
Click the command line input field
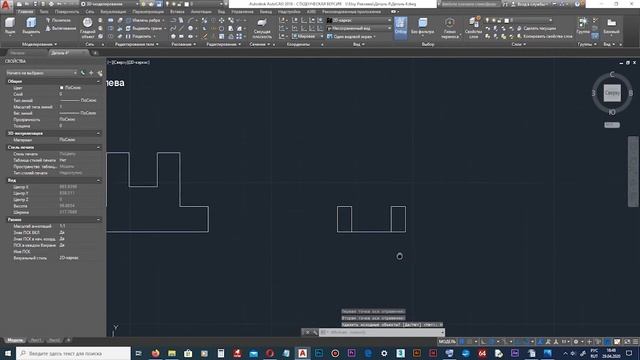381,332
